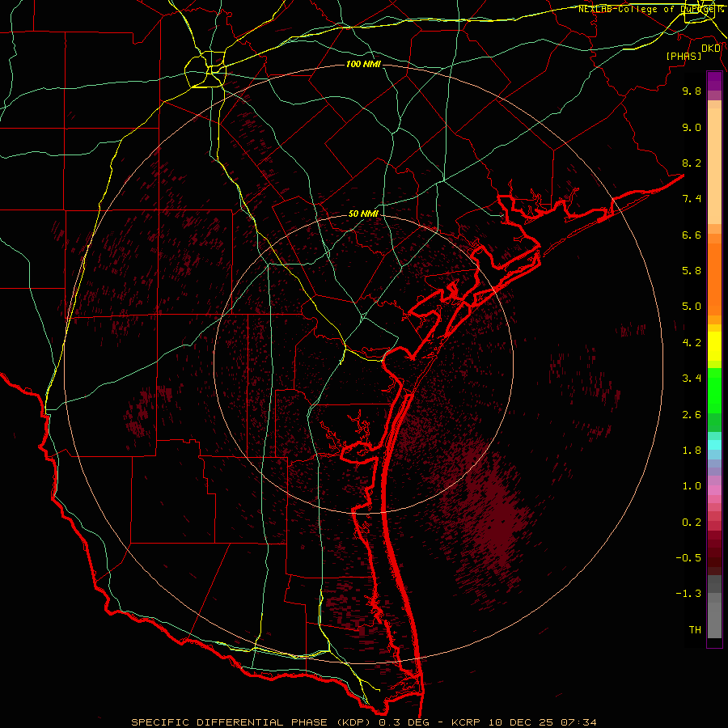Click the '1.0' scale value label
728x728 pixels.
pos(692,486)
